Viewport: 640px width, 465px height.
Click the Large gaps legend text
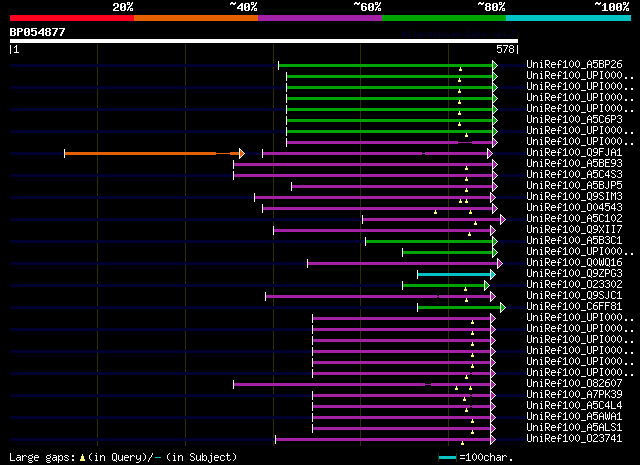tap(42, 458)
